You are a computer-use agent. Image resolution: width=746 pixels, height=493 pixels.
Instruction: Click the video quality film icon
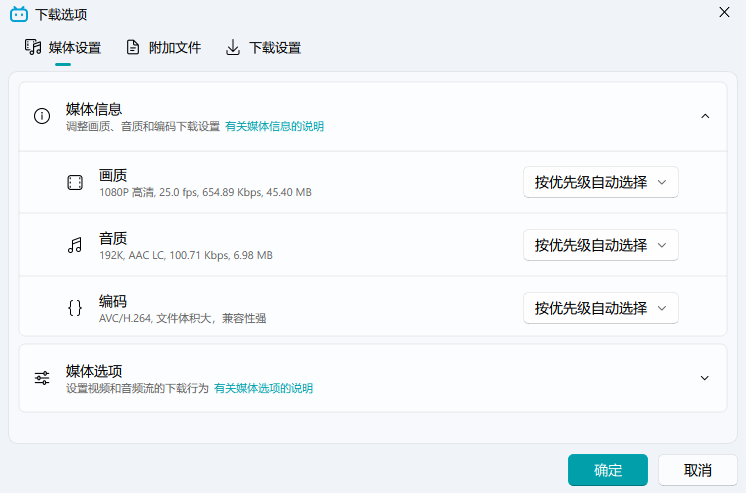point(75,182)
